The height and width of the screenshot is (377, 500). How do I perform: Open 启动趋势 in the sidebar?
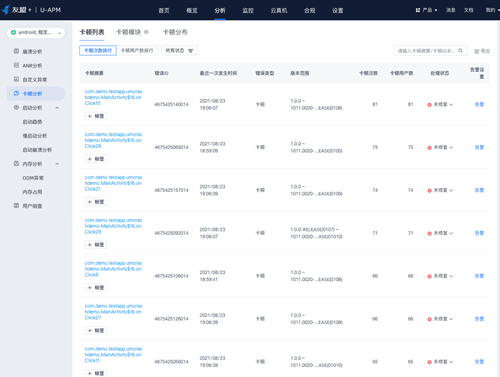pyautogui.click(x=32, y=122)
